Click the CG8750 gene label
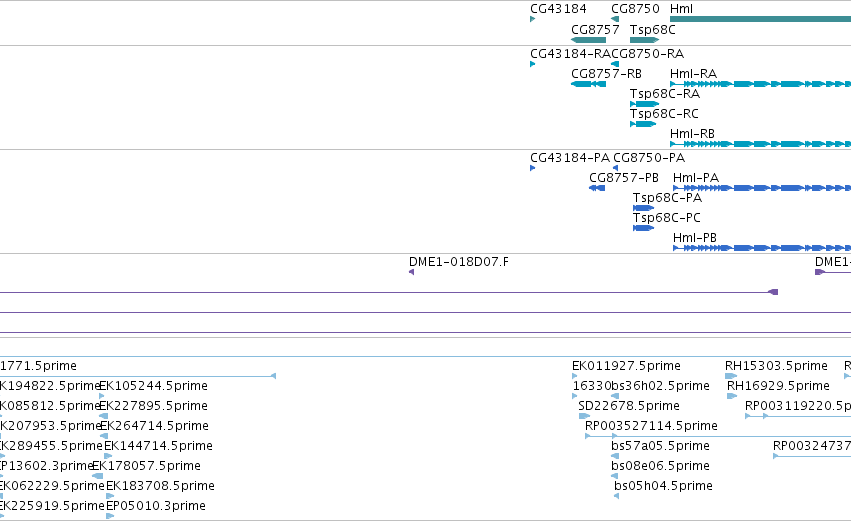The height and width of the screenshot is (521, 851). point(635,9)
